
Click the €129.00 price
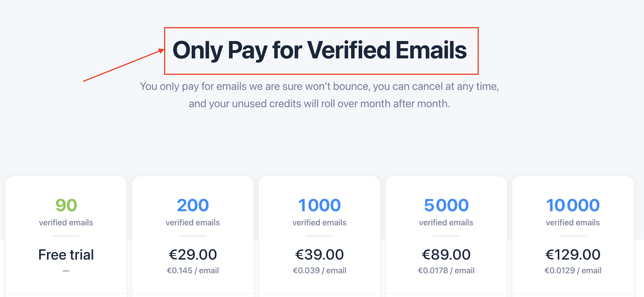point(573,255)
